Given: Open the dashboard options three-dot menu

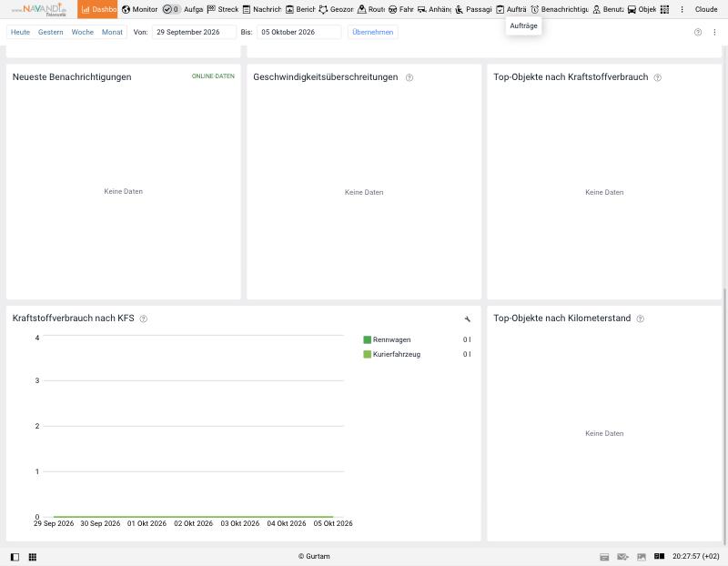Looking at the screenshot, I should click(x=714, y=32).
